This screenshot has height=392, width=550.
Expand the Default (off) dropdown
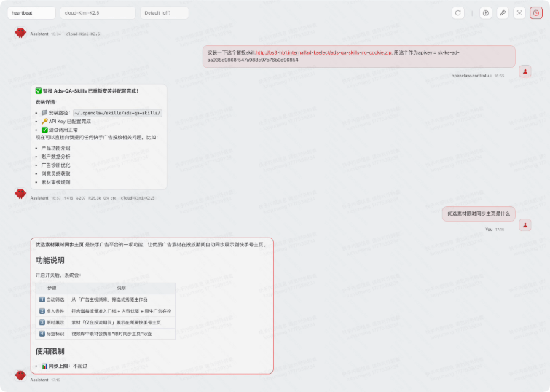pos(164,13)
